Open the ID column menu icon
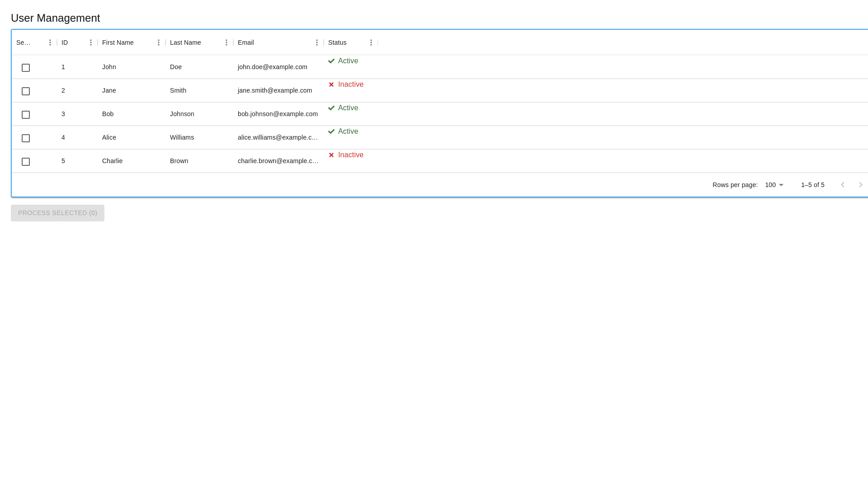868x488 pixels. [91, 42]
